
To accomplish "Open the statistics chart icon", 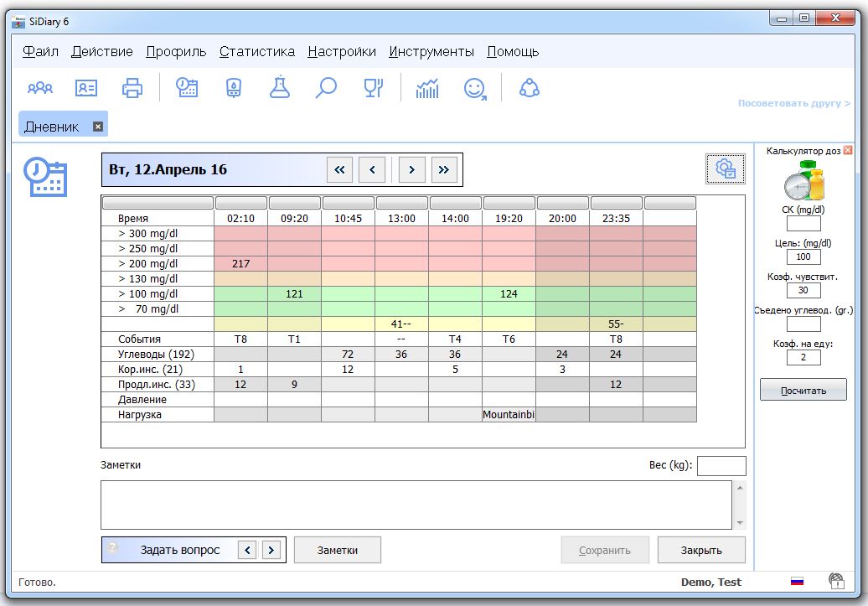I will point(427,88).
